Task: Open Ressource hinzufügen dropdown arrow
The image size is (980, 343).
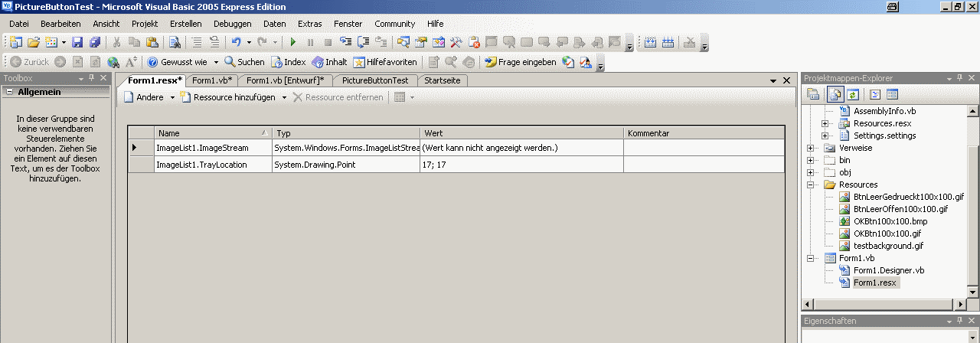Action: click(x=284, y=97)
